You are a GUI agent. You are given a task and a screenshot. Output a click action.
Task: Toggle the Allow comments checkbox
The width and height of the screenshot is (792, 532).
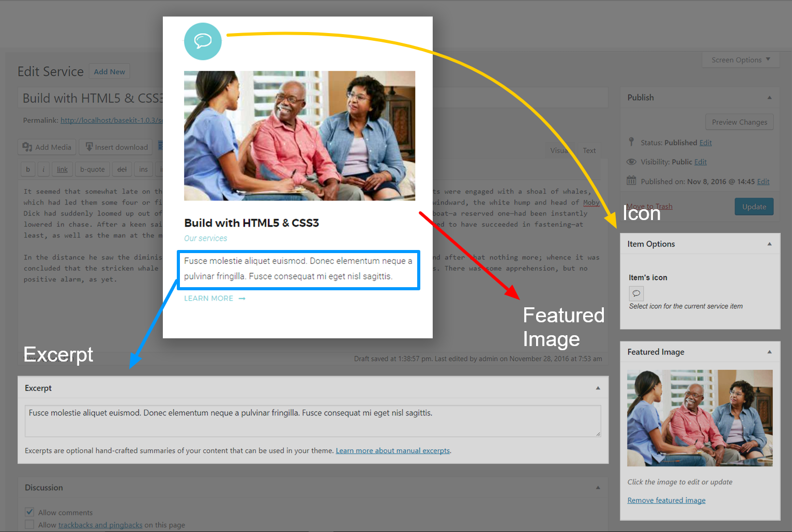coord(29,512)
